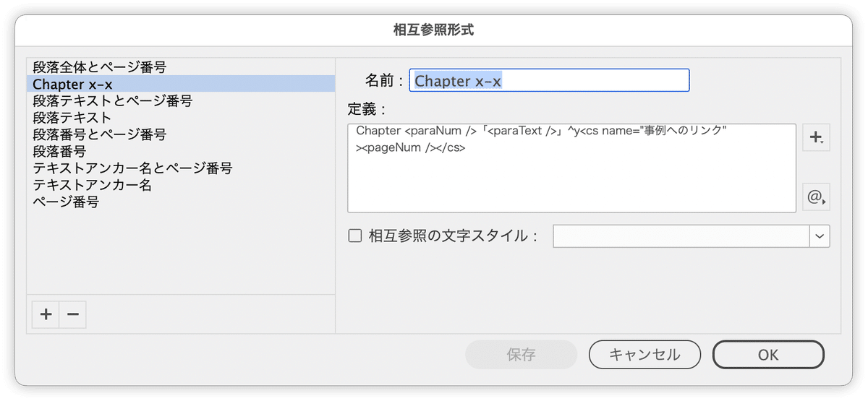The image size is (868, 401).
Task: Click the character style combo box field
Action: point(681,236)
